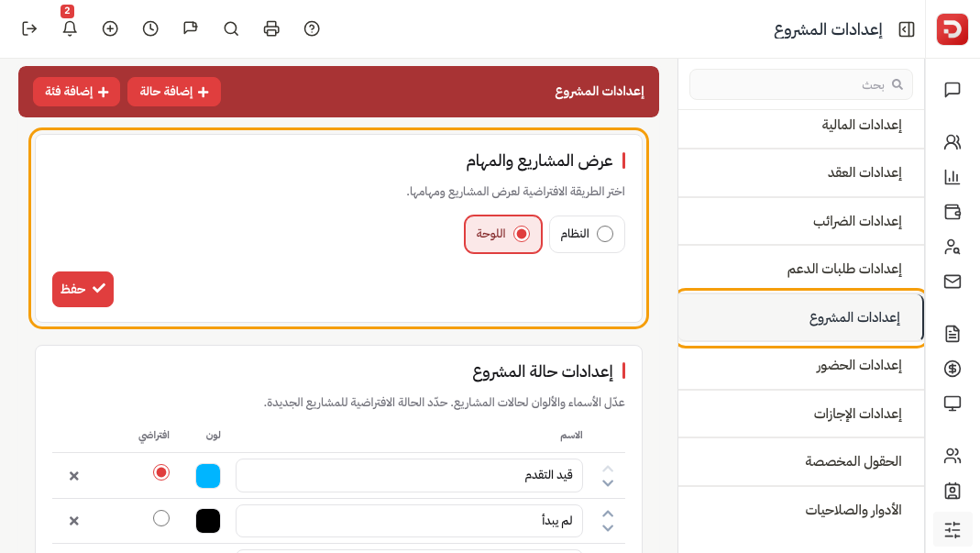Edit the قيد التقدم name field
Viewport: 980px width, 553px height.
[410, 475]
